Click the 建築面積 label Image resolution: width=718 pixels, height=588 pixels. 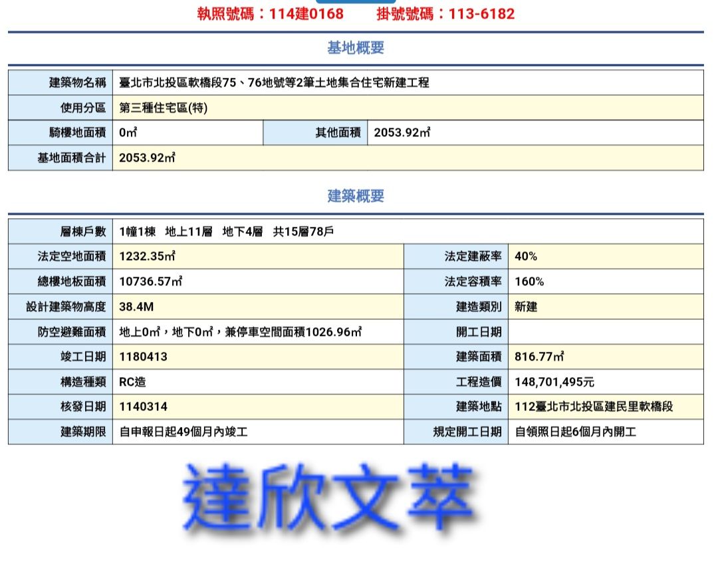point(479,357)
